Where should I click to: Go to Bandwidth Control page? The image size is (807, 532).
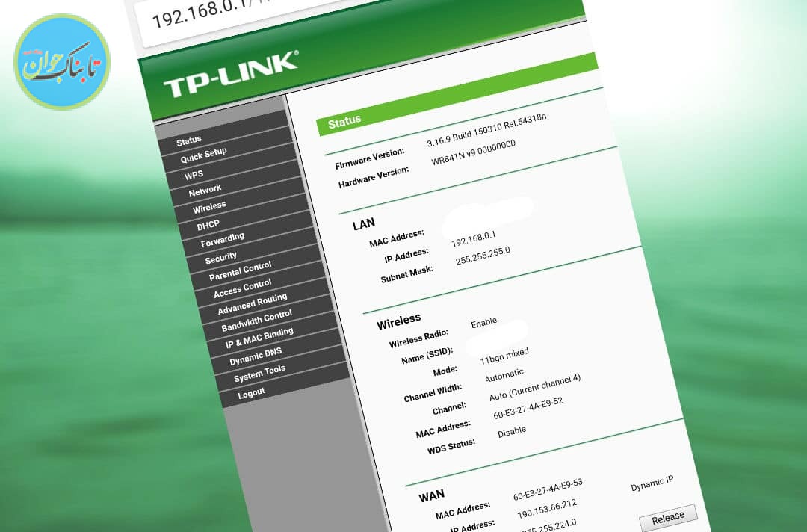click(256, 321)
